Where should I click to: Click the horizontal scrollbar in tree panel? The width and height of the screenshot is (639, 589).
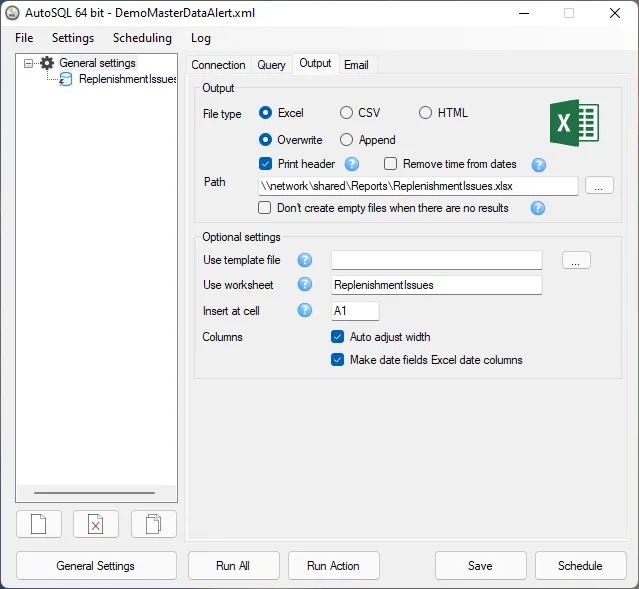pyautogui.click(x=95, y=492)
